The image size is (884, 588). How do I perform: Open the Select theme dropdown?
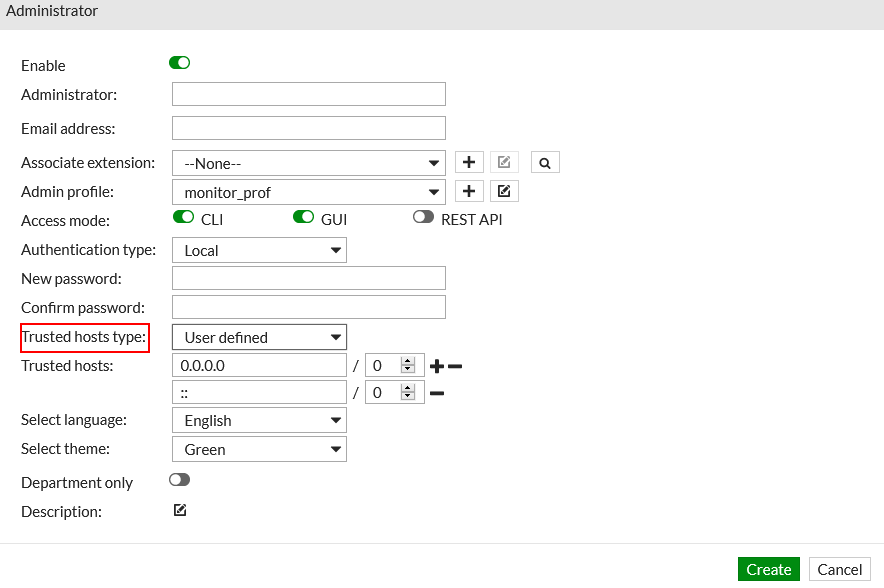pyautogui.click(x=259, y=449)
